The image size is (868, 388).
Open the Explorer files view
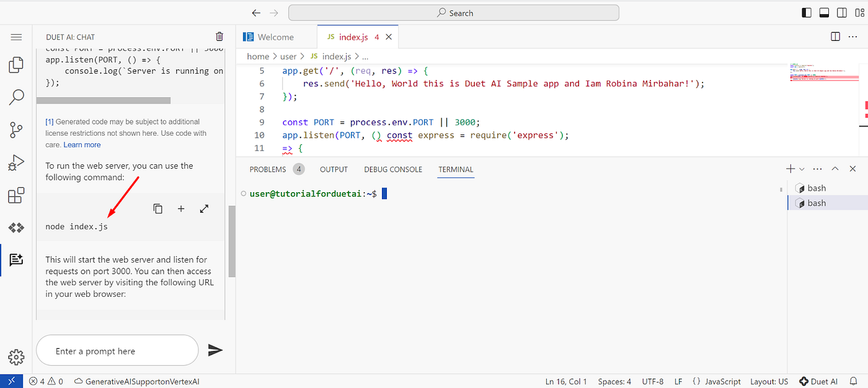16,64
